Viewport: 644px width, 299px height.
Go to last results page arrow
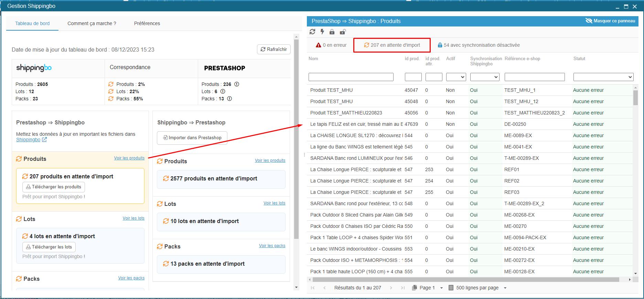tap(402, 288)
